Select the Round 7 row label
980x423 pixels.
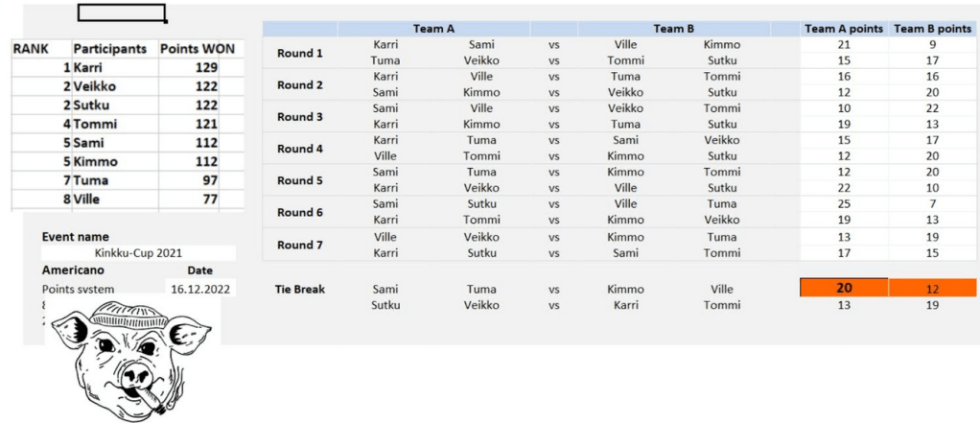[x=299, y=245]
